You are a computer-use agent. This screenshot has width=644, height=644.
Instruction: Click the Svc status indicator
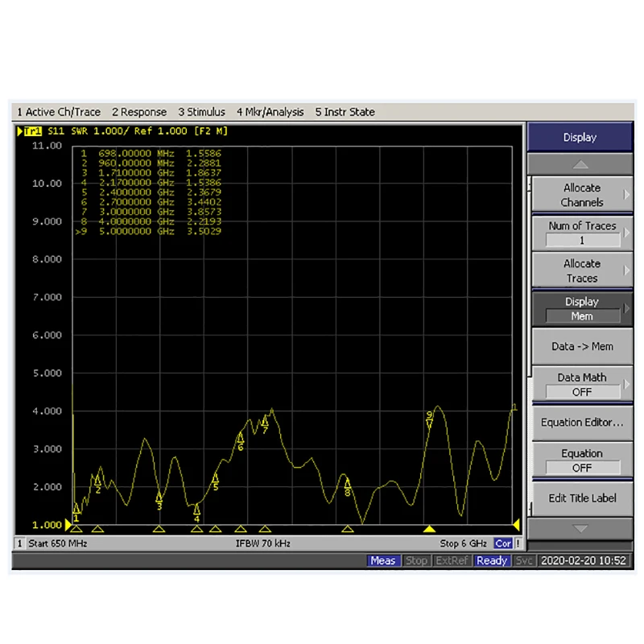(x=524, y=560)
